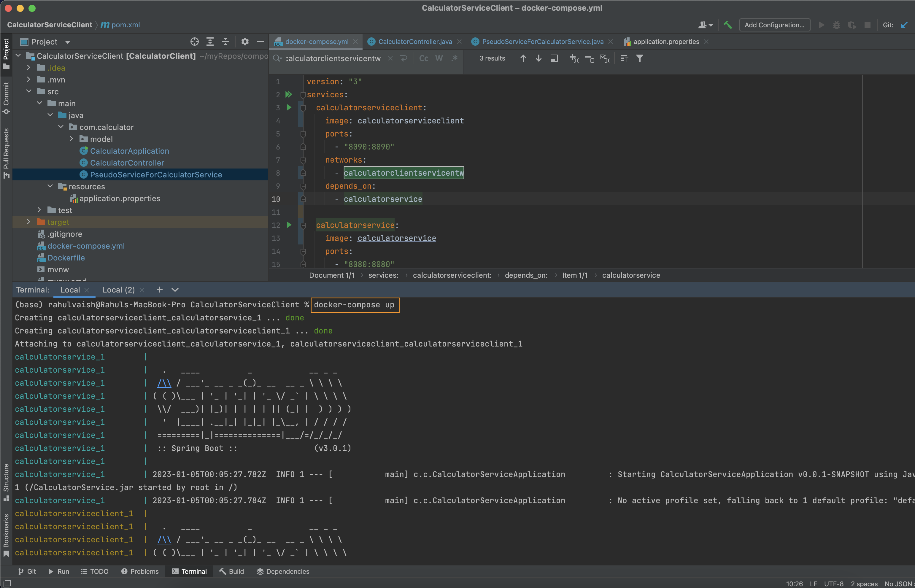The image size is (915, 588).
Task: Expand the .mvn folder
Action: pos(28,80)
